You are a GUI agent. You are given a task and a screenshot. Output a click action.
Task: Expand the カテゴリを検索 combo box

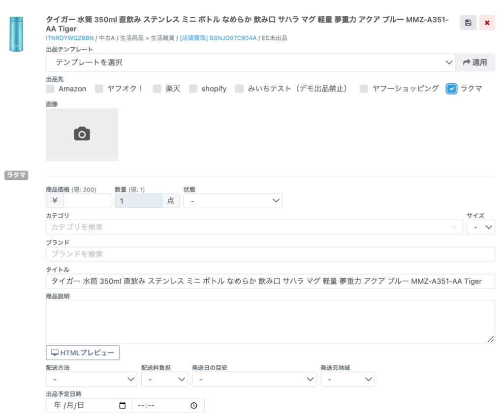point(254,227)
